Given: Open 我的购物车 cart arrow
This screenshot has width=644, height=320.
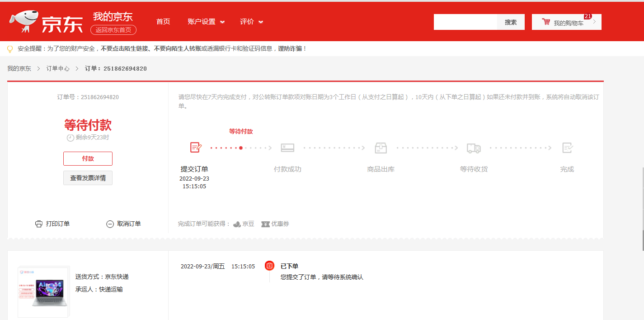Looking at the screenshot, I should pos(594,22).
